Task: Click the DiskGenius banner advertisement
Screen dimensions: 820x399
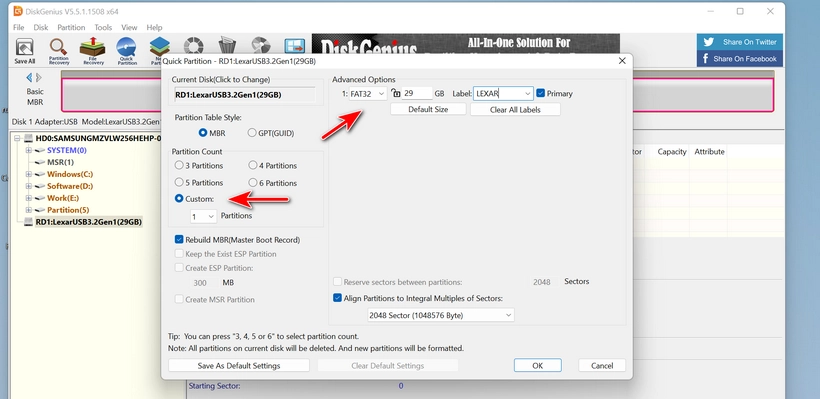Action: (465, 44)
